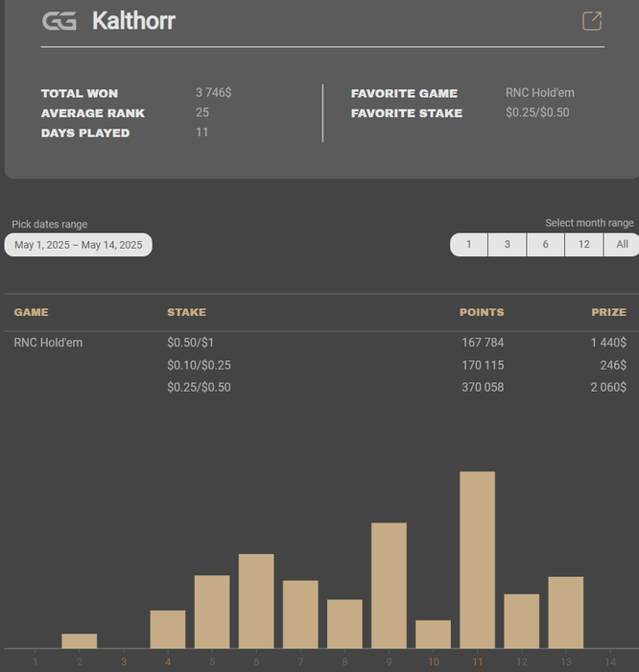Screen dimensions: 639x672
Task: Click the STAKE column header
Action: tap(187, 312)
